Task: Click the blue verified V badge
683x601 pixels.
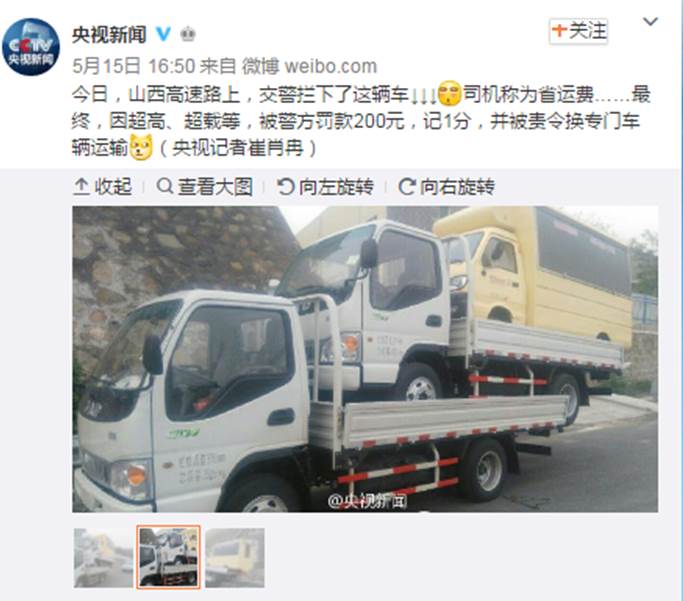Action: point(163,34)
